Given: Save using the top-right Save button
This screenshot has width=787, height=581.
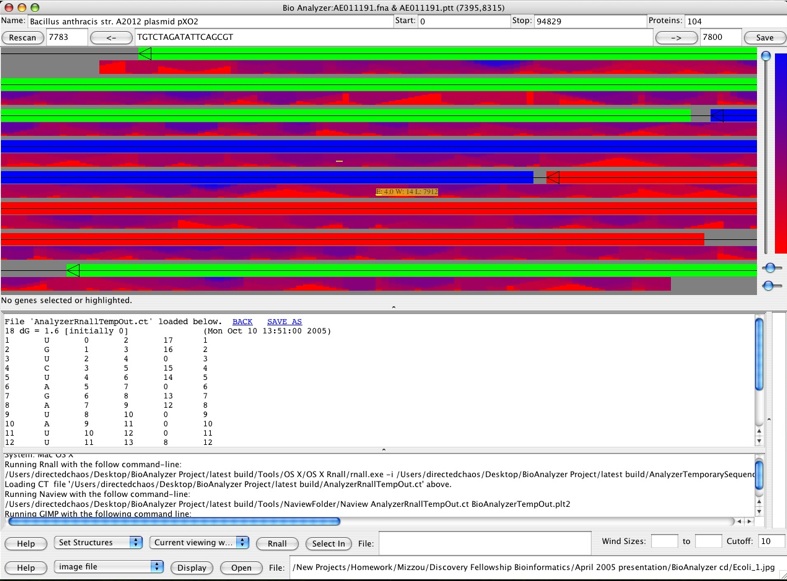Looking at the screenshot, I should pyautogui.click(x=764, y=38).
